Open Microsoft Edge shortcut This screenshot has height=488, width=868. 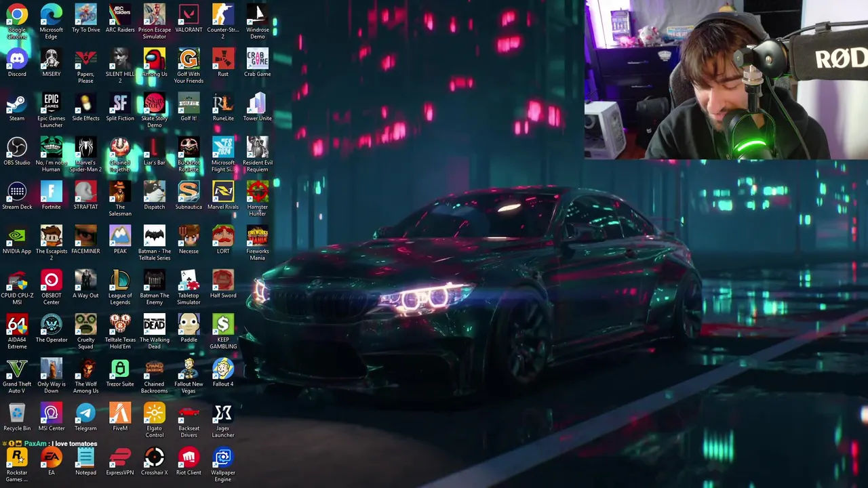click(x=52, y=15)
